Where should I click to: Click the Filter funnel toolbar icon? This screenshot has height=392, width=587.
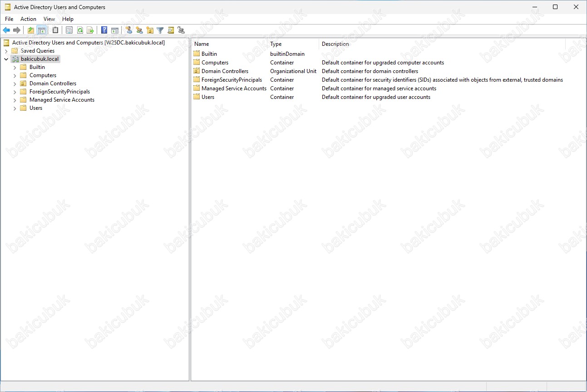point(160,30)
